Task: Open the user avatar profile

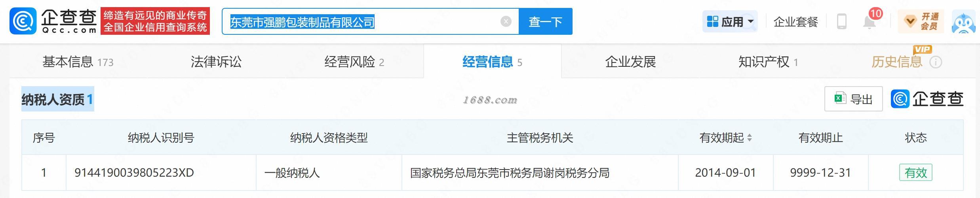Action: pyautogui.click(x=965, y=21)
